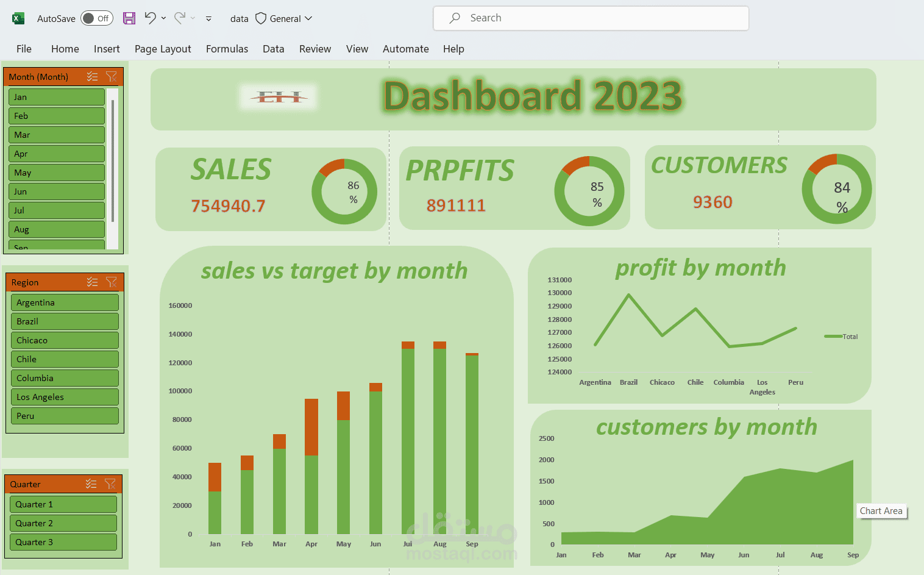Screen dimensions: 924x575
Task: Click the company logo image
Action: (x=279, y=97)
